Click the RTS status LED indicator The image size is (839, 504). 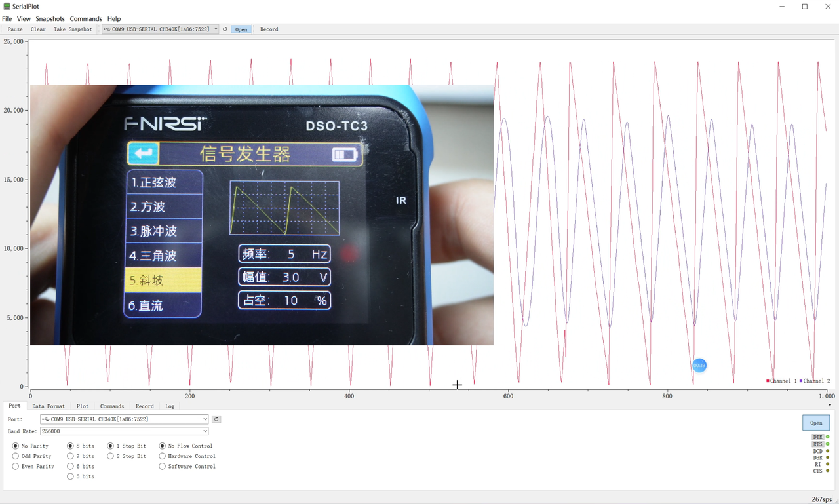828,444
